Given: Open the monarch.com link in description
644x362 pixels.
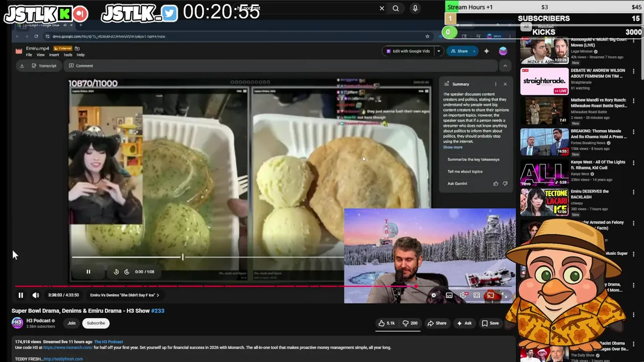Looking at the screenshot, I should [67, 347].
